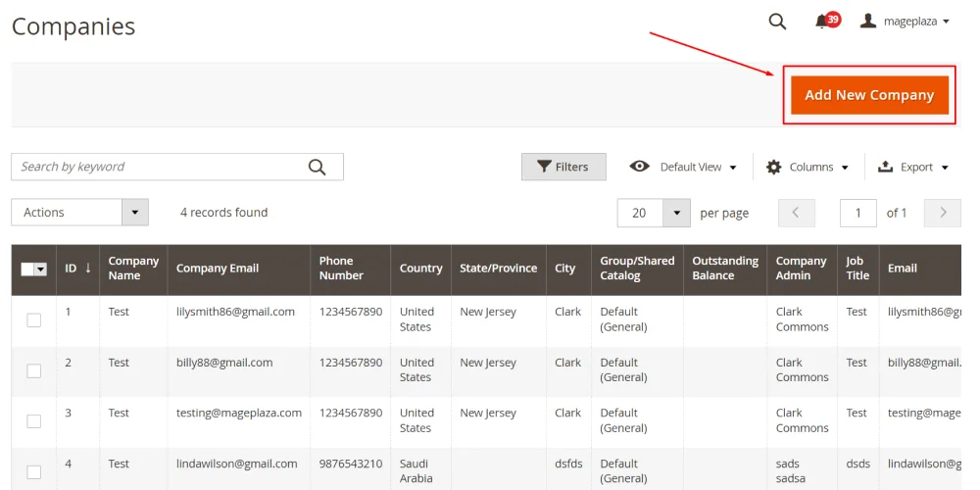Open the Filters button
Screen dimensions: 980x490
tap(563, 167)
